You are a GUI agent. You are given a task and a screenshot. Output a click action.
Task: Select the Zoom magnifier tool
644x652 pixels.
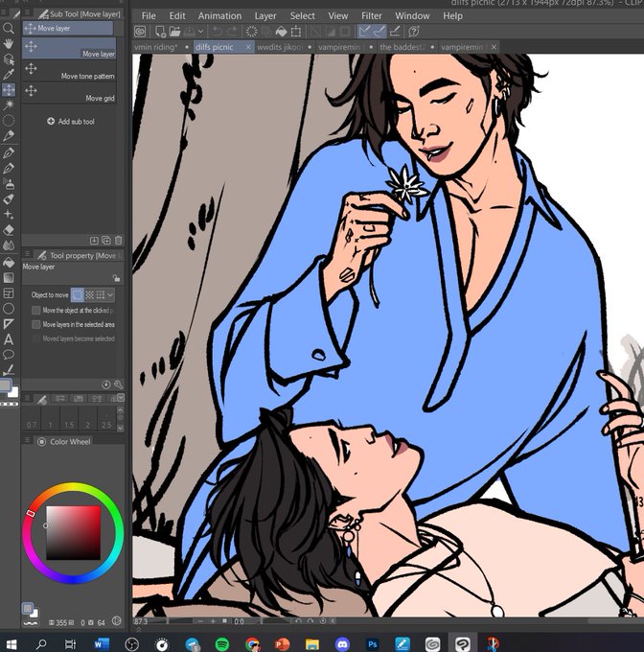point(9,28)
